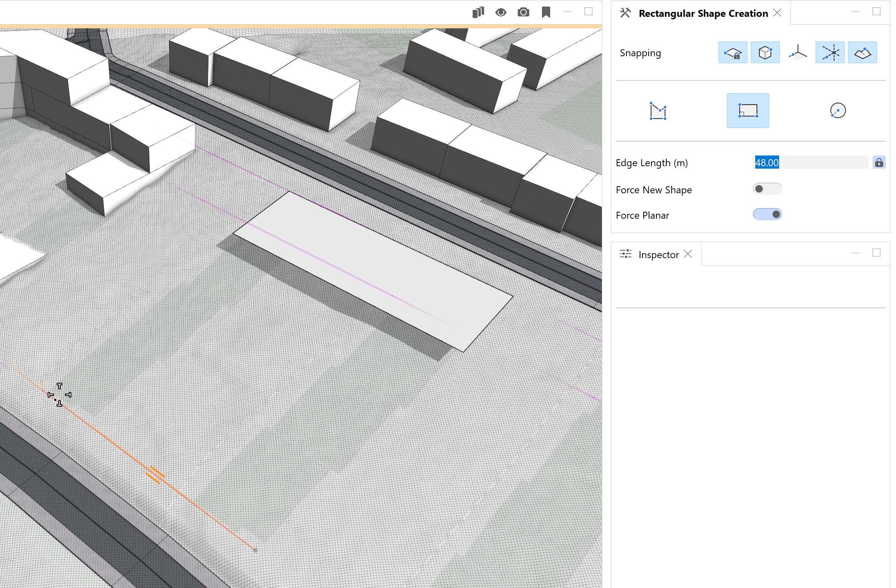Enable the Force New Shape switch
The height and width of the screenshot is (588, 896).
pos(767,189)
